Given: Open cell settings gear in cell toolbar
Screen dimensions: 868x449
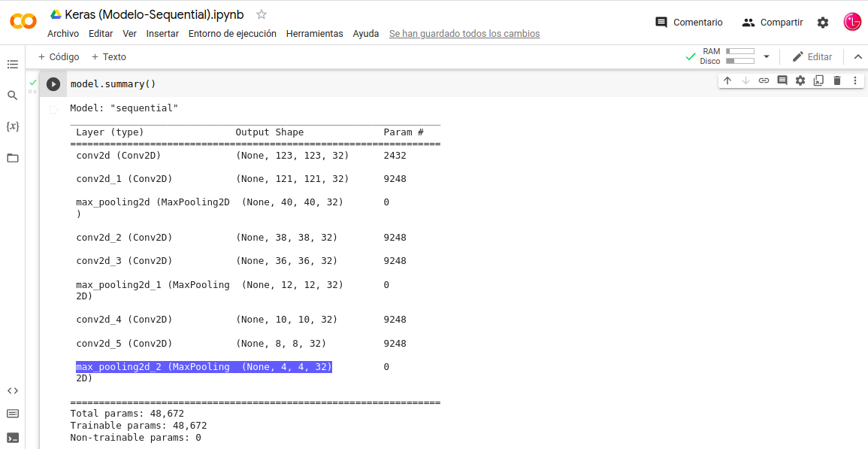Looking at the screenshot, I should coord(800,80).
